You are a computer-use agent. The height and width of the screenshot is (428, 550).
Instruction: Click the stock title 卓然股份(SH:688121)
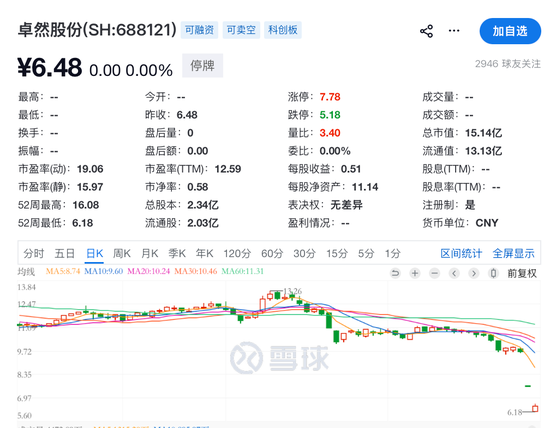pyautogui.click(x=97, y=30)
